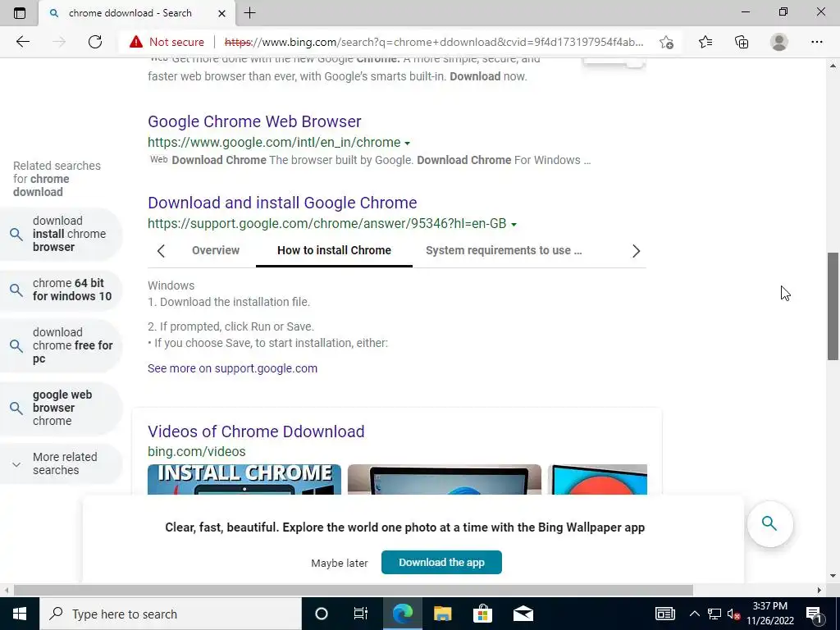
Task: Click the Not secure warning icon
Action: pos(136,42)
